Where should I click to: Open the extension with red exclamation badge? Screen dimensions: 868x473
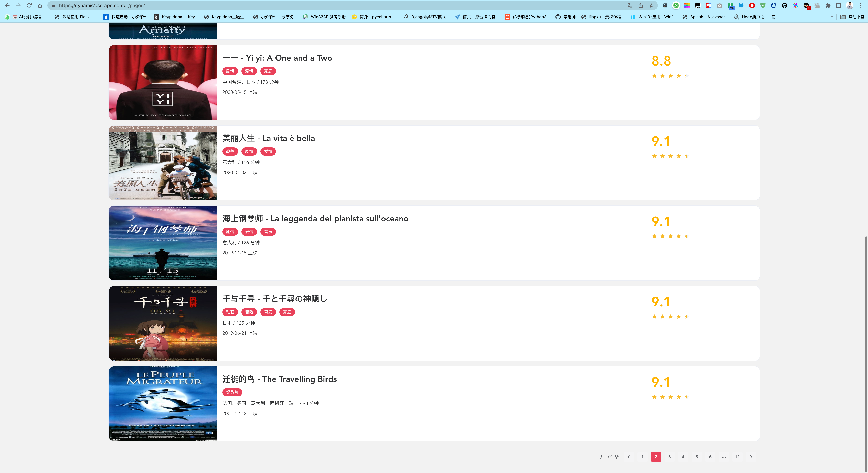pos(807,6)
